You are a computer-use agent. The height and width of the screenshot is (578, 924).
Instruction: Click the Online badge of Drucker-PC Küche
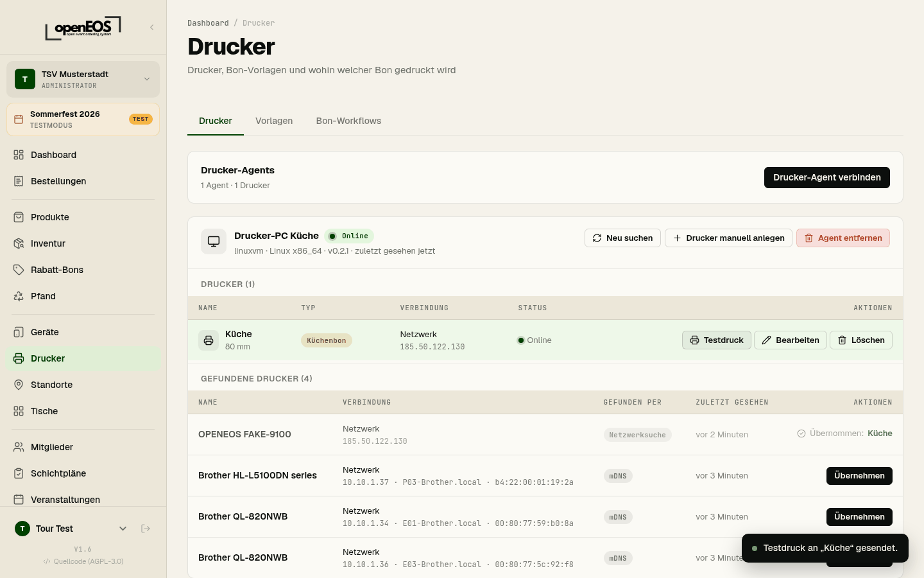pos(349,236)
